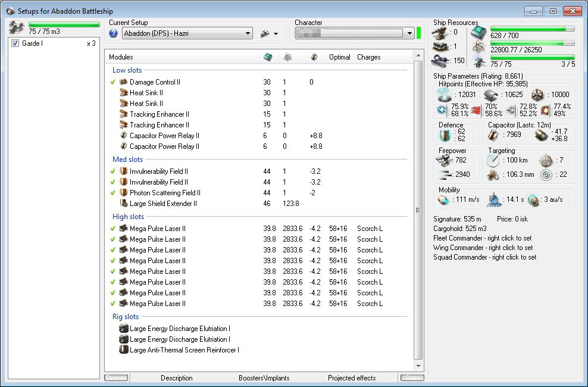This screenshot has width=588, height=387.
Task: Click the Optimal column header
Action: (340, 57)
